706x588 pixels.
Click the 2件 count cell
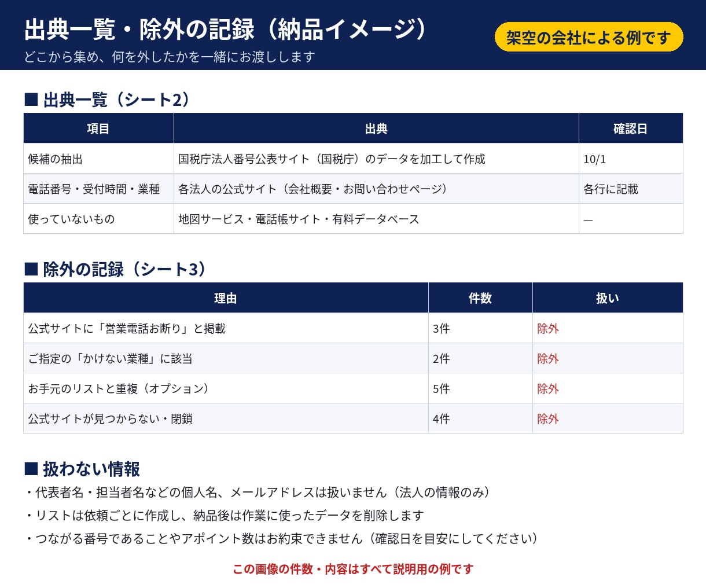point(480,358)
